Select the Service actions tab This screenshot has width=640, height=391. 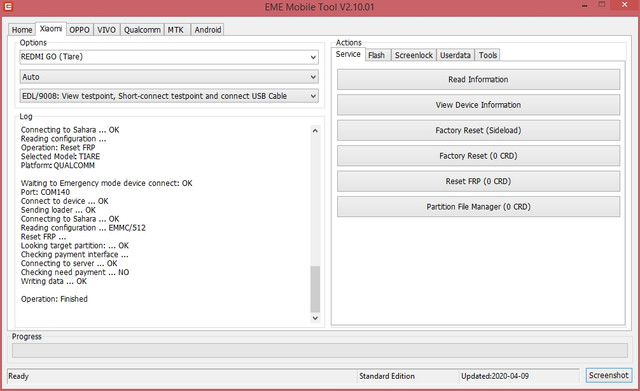pyautogui.click(x=348, y=54)
